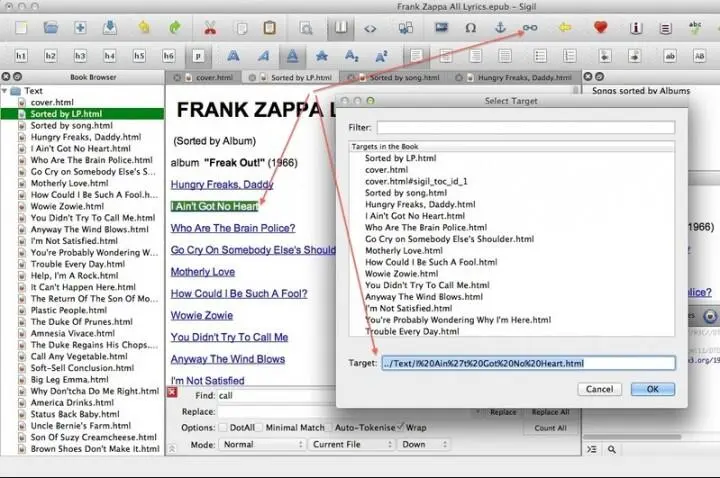720x478 pixels.
Task: Open a book with the folder icon
Action: (51, 28)
